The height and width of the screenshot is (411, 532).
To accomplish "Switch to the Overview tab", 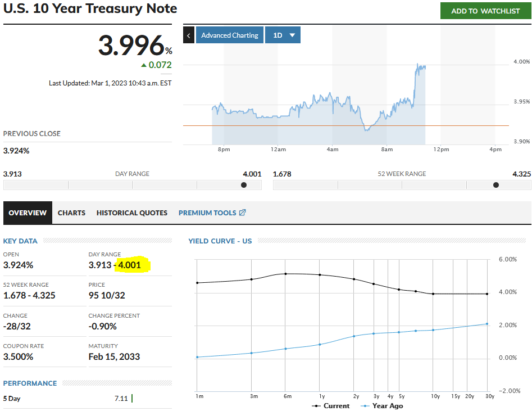I will [x=28, y=213].
